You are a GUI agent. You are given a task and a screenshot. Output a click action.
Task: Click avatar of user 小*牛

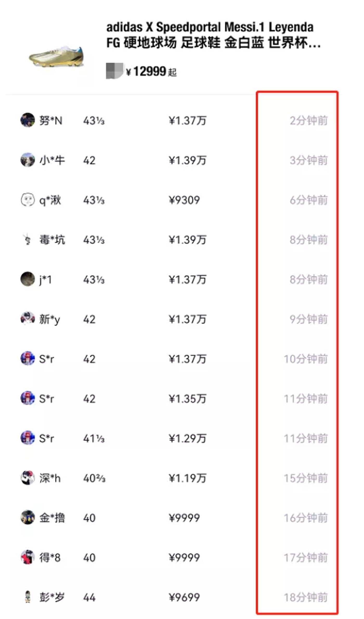(28, 160)
